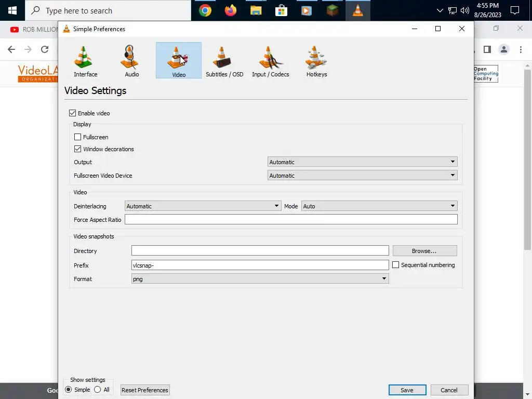532x399 pixels.
Task: Enable Sequential numbering checkbox
Action: coord(395,265)
